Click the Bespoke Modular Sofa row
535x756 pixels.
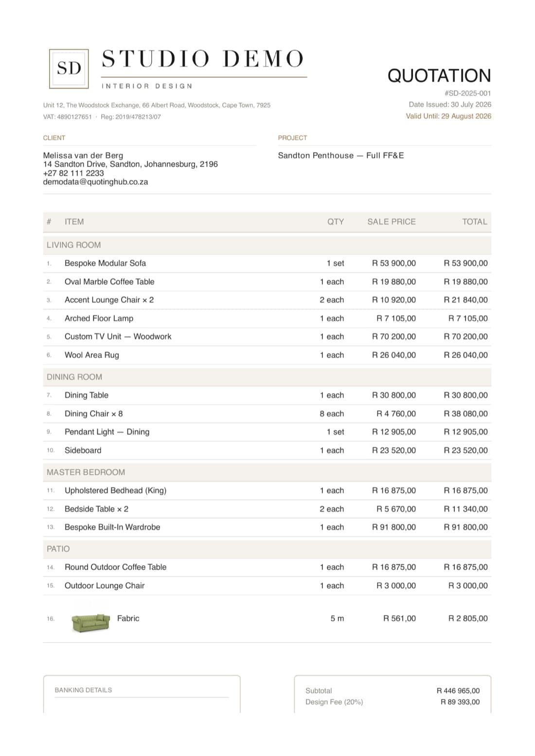(267, 263)
